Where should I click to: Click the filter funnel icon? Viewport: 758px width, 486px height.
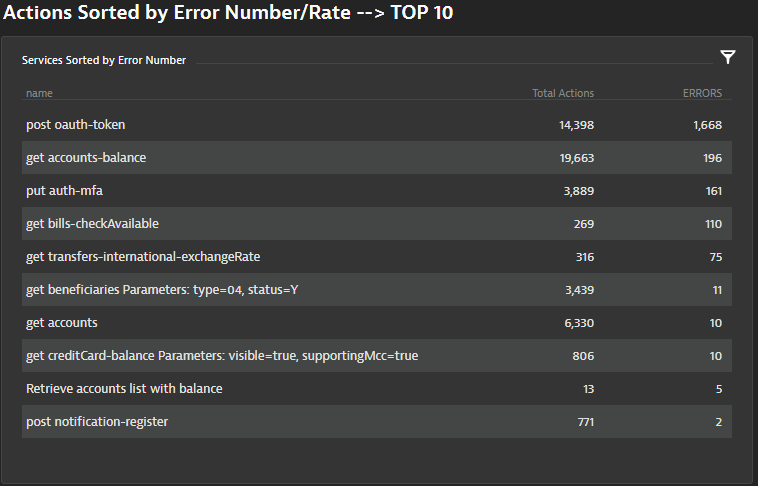point(727,57)
